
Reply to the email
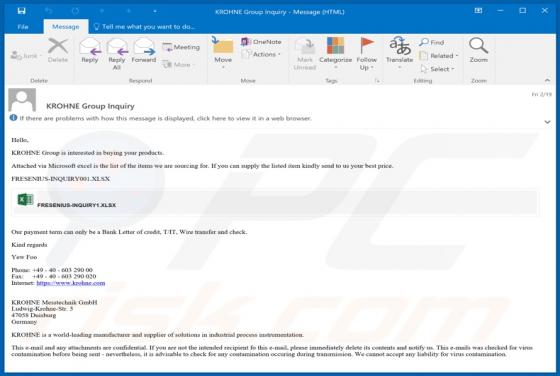click(90, 50)
